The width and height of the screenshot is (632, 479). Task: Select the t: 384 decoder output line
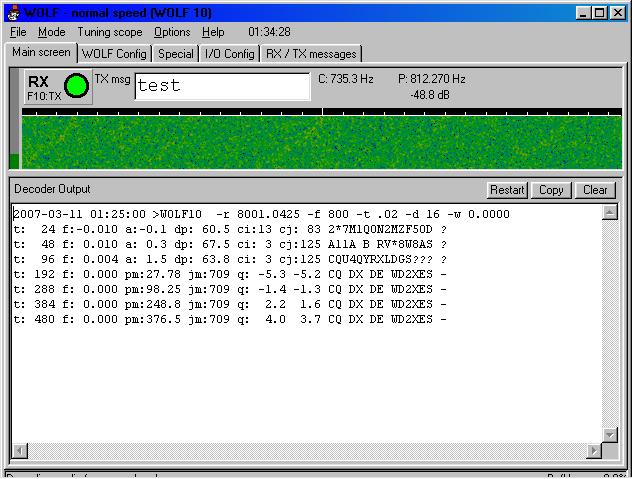230,304
